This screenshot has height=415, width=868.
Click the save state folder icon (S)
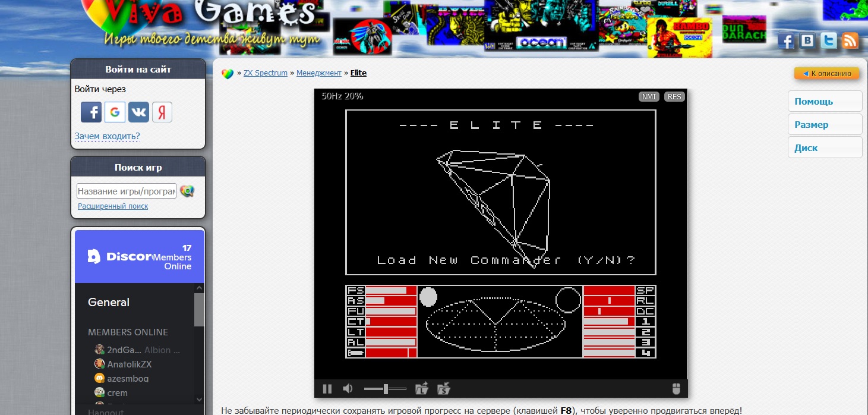[444, 389]
